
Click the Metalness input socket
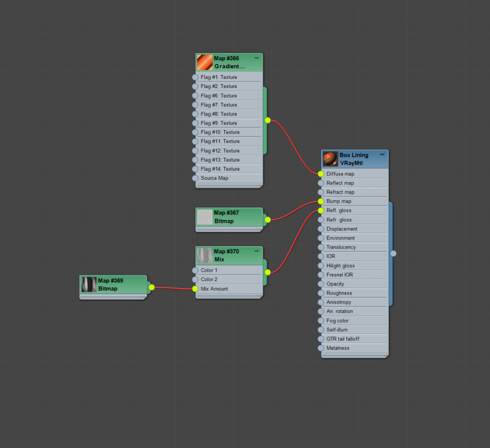coord(321,348)
